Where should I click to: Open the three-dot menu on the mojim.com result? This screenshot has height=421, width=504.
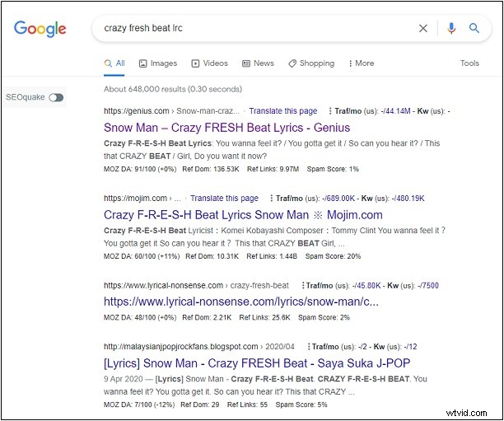point(271,199)
